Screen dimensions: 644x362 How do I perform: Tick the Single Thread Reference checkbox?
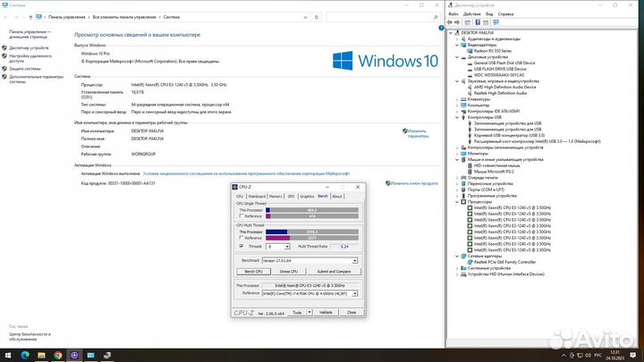click(241, 216)
